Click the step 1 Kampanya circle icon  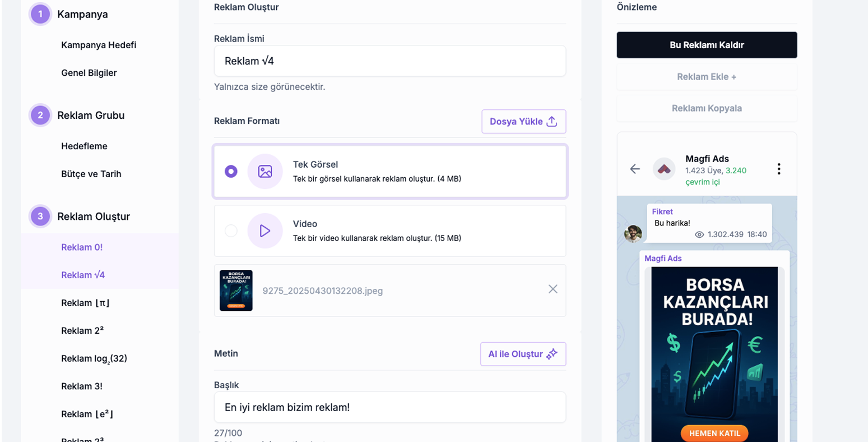(40, 14)
